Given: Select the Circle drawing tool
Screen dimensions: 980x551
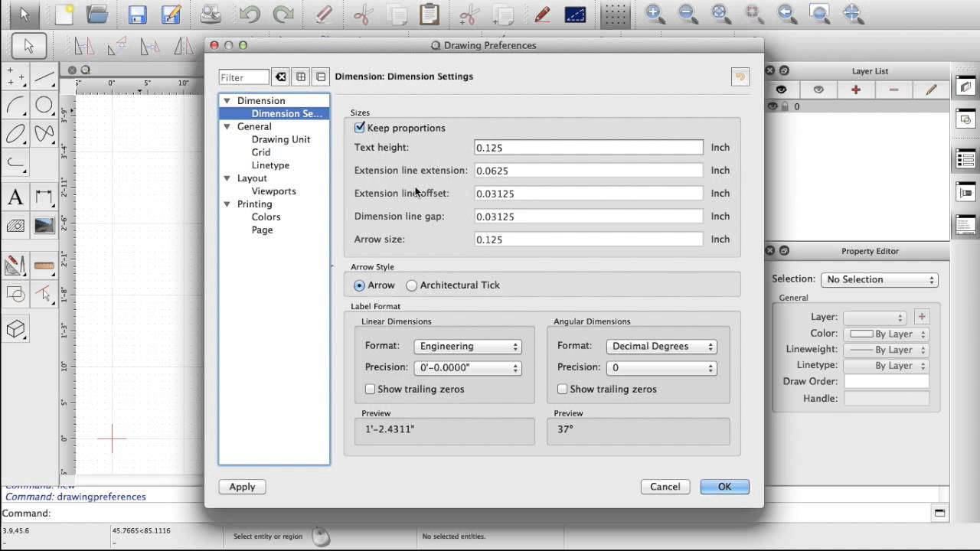Looking at the screenshot, I should [44, 106].
